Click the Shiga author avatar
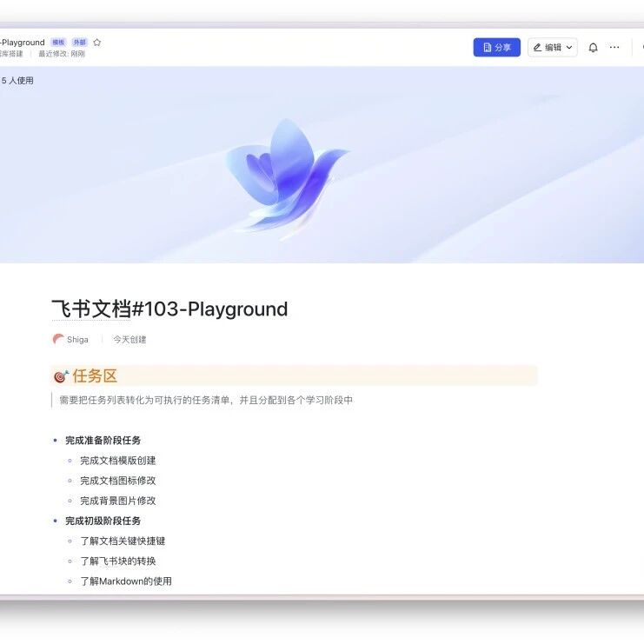Viewport: 644px width, 644px height. [x=58, y=339]
